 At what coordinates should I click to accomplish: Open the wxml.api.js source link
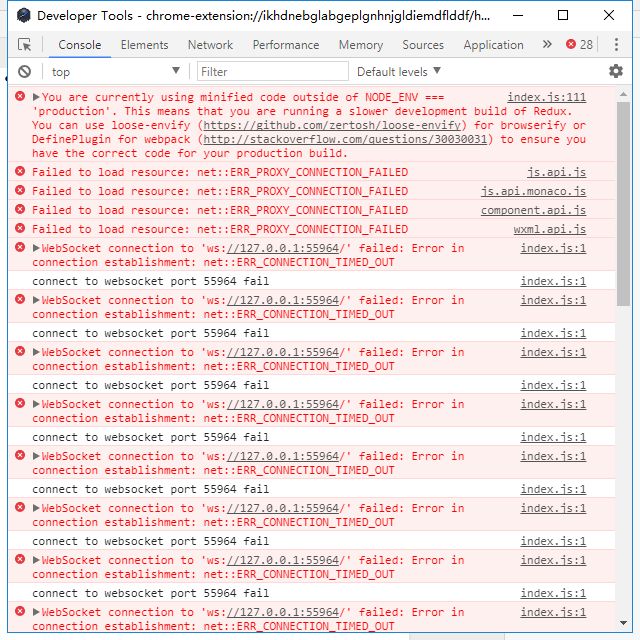pyautogui.click(x=550, y=229)
